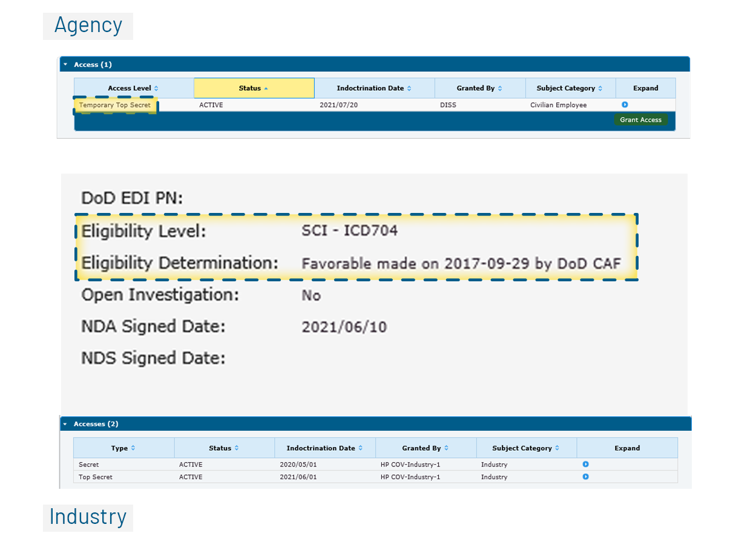Sort Access table by Indoctrination Date

coord(374,88)
